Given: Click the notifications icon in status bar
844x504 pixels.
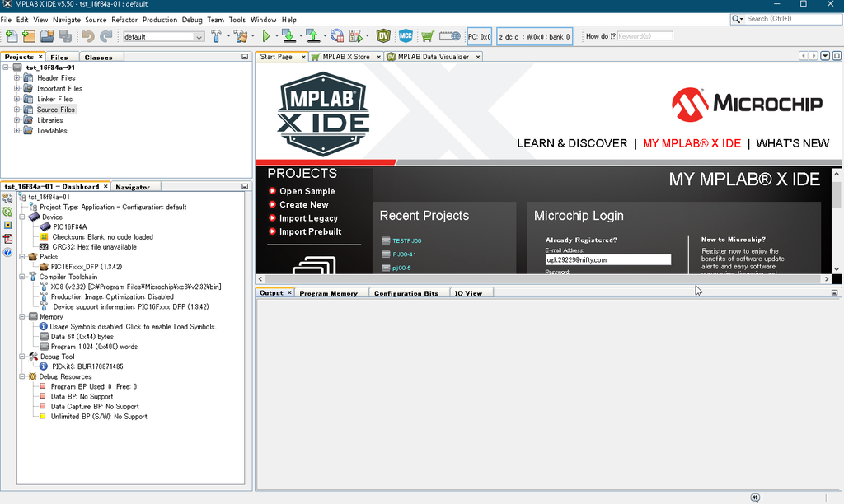Looking at the screenshot, I should (755, 497).
